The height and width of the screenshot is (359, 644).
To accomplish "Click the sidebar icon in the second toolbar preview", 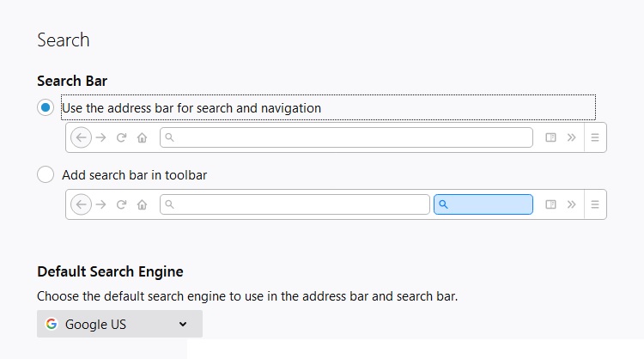I will (551, 204).
